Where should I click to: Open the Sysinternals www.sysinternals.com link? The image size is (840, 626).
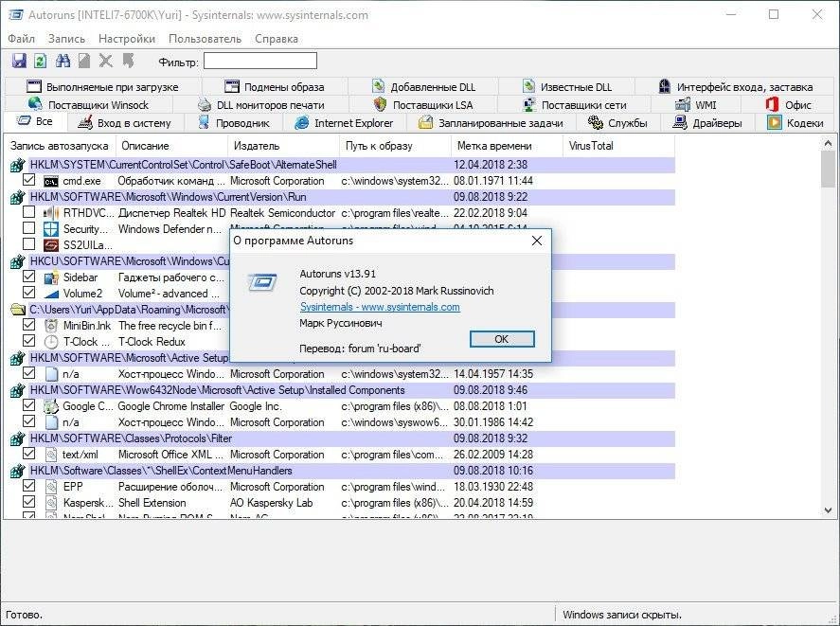pyautogui.click(x=380, y=307)
